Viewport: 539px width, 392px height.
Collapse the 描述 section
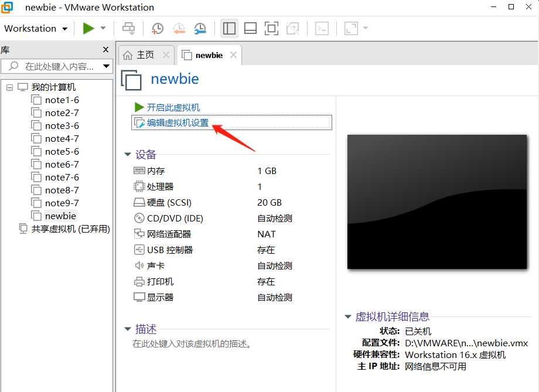128,329
